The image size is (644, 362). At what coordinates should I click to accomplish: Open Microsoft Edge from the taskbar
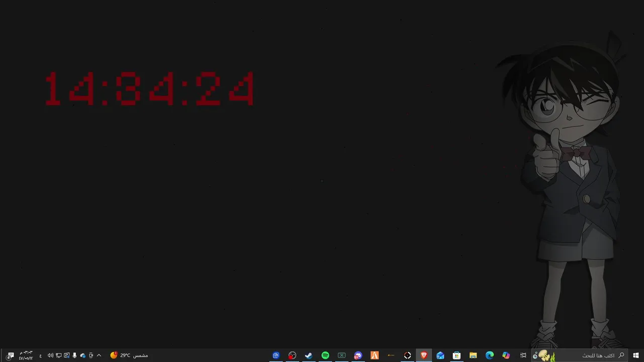click(x=490, y=355)
